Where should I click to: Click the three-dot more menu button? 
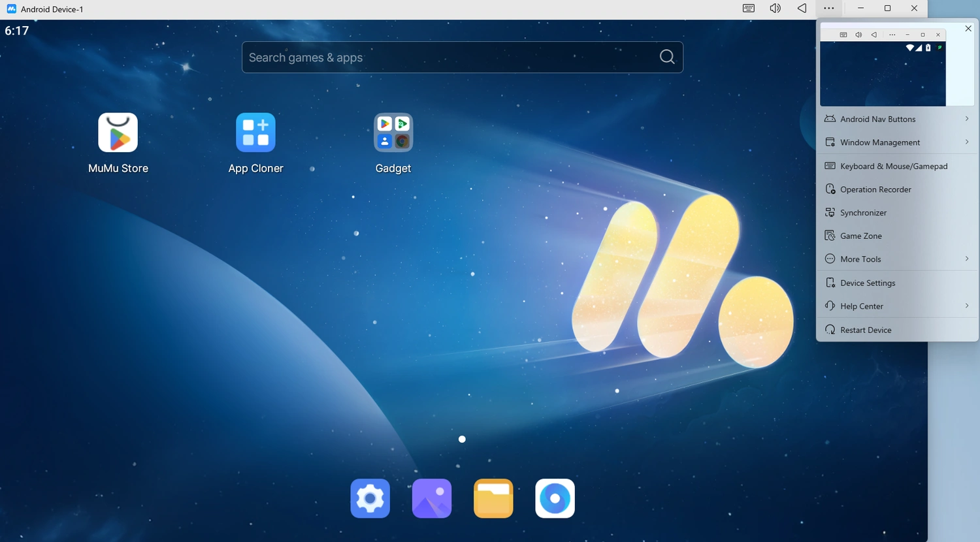click(828, 8)
